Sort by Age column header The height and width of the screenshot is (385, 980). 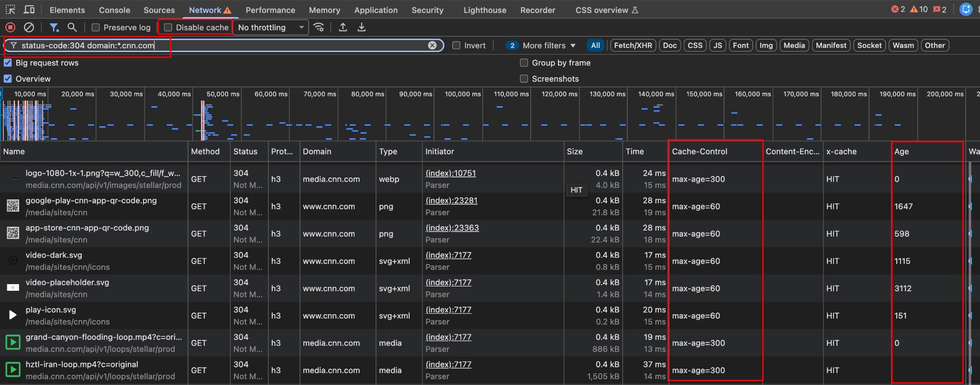(x=927, y=152)
